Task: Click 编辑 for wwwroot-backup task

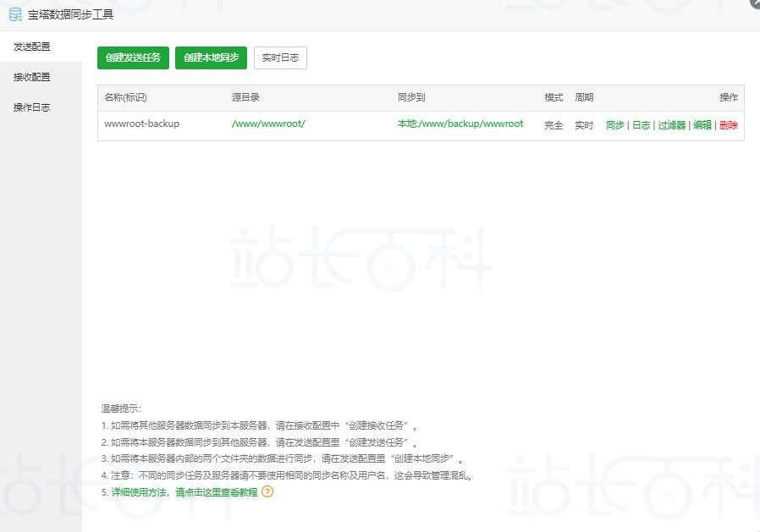Action: coord(702,125)
